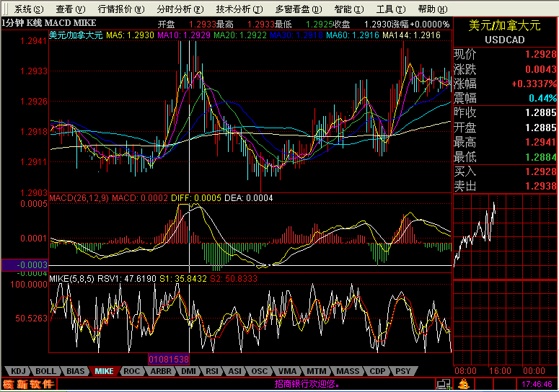Open the 智能(I) menu

click(349, 9)
